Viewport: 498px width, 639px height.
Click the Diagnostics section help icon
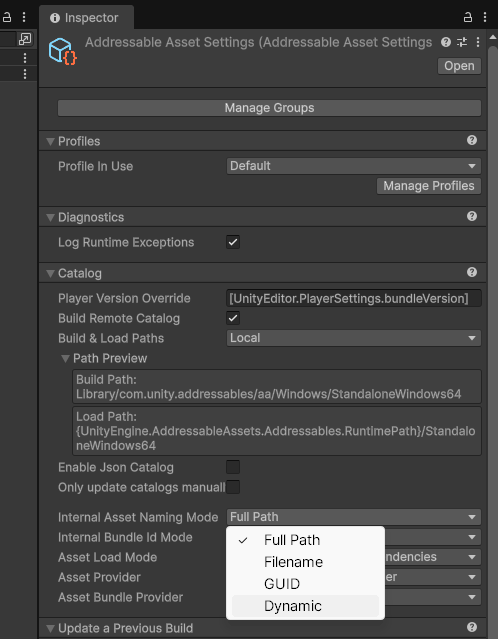click(x=472, y=216)
